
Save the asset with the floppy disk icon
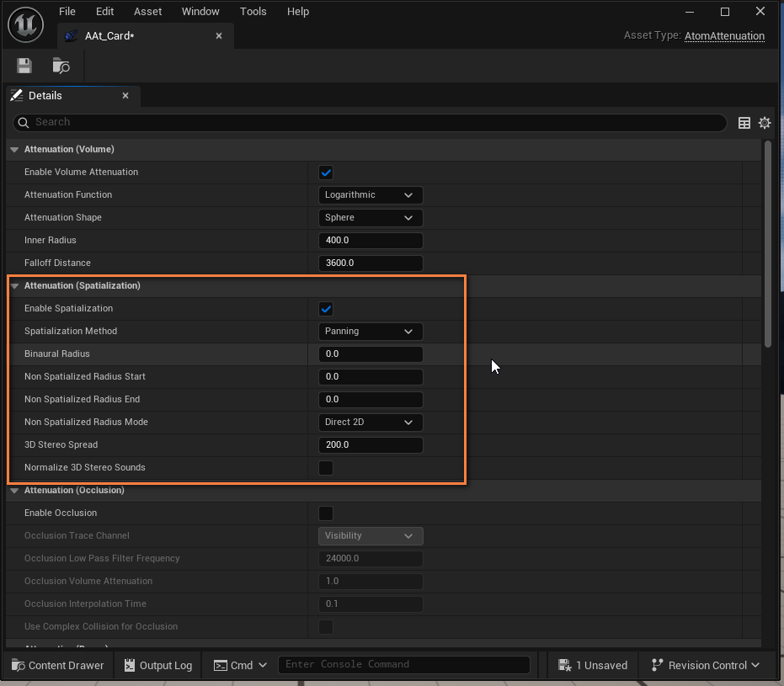click(x=24, y=66)
